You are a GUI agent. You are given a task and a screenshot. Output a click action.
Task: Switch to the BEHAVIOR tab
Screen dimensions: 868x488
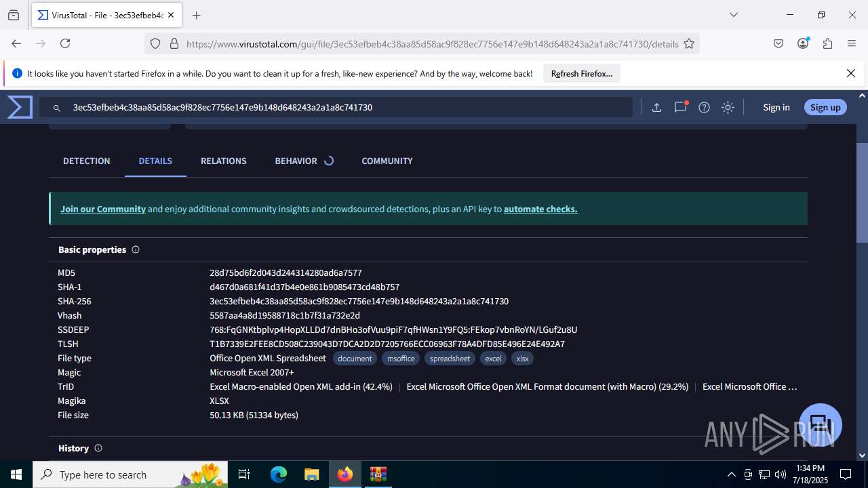296,161
